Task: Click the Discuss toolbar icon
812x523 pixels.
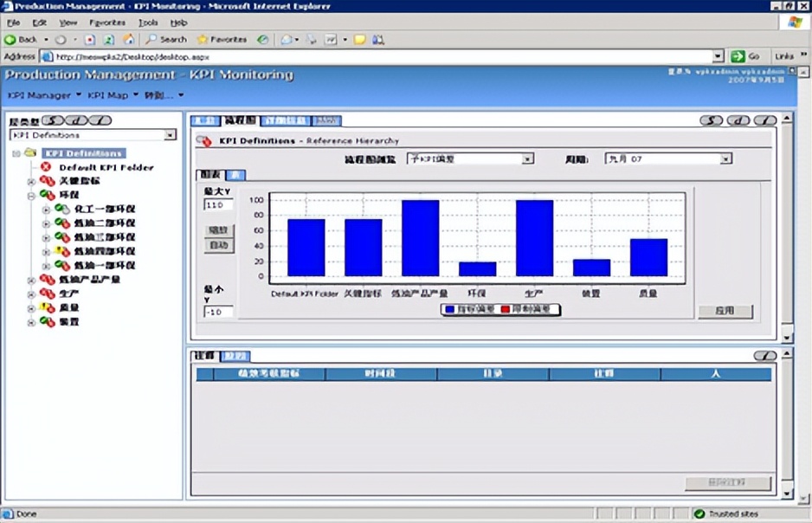Action: pyautogui.click(x=360, y=39)
